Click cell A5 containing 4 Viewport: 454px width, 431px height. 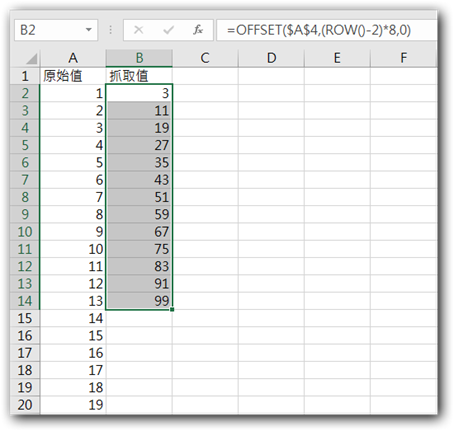[x=73, y=145]
